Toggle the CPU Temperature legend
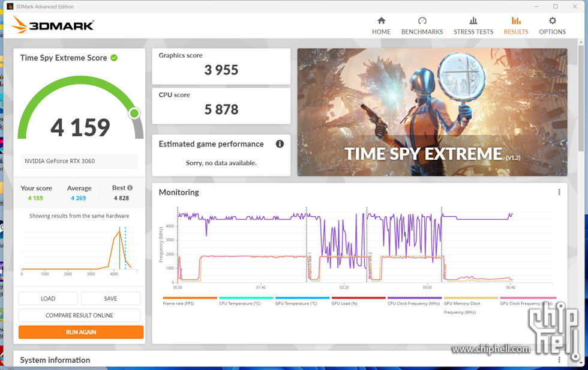 tap(245, 302)
